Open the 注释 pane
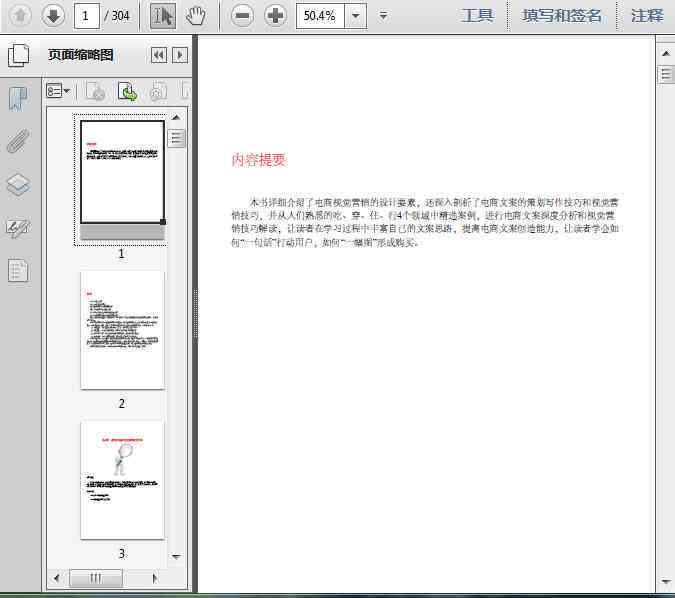The width and height of the screenshot is (675, 598). (647, 16)
